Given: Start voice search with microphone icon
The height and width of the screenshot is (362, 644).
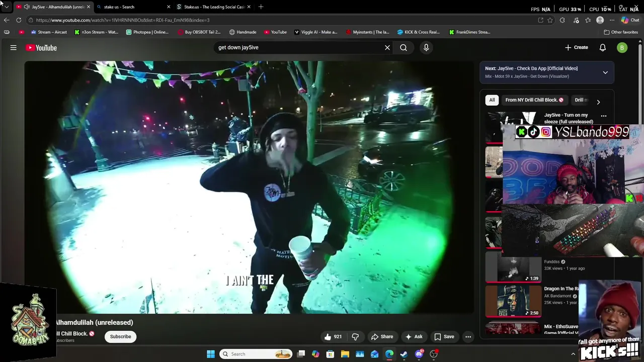Looking at the screenshot, I should (x=426, y=47).
